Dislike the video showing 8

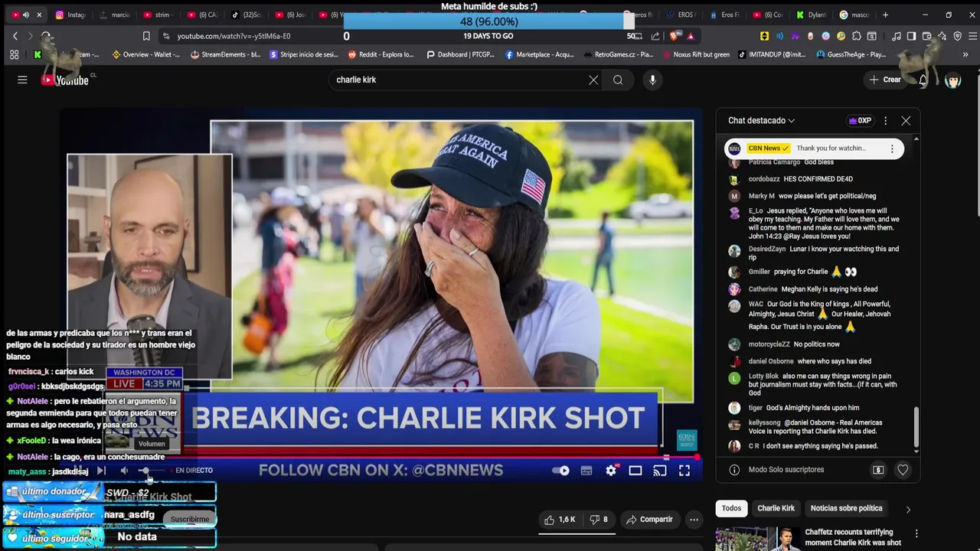tap(598, 520)
